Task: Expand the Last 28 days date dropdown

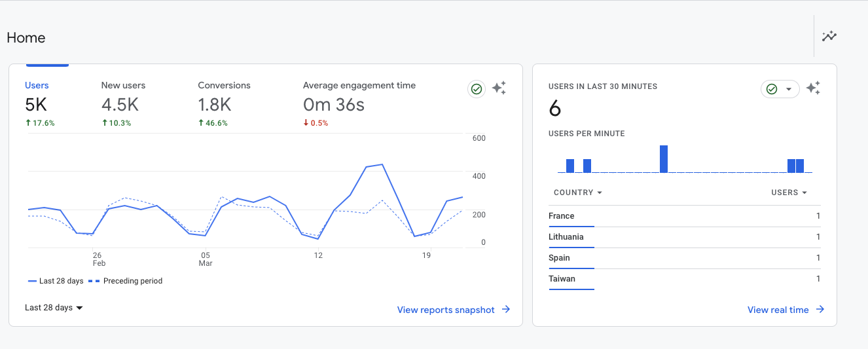Action: pos(54,308)
